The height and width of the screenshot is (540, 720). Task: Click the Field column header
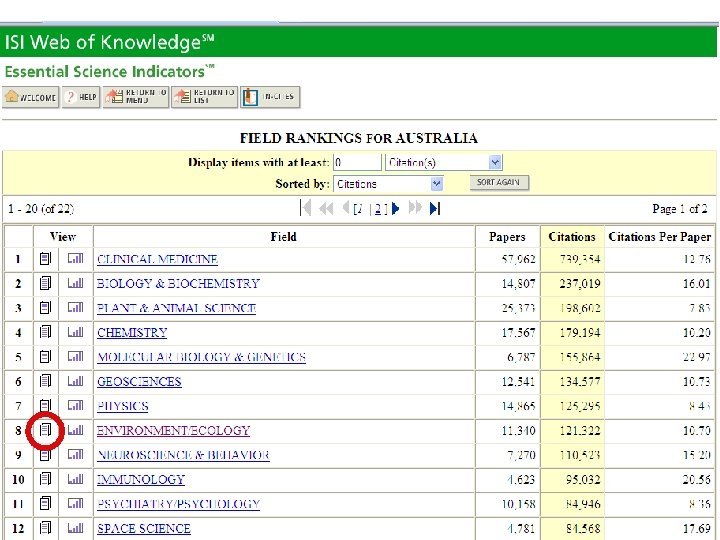(283, 237)
